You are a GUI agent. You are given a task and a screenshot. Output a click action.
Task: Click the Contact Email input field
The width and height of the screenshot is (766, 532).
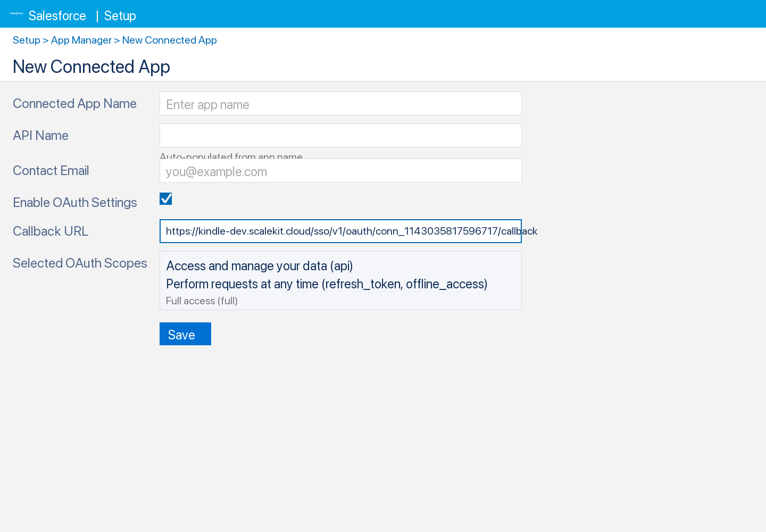[x=340, y=170]
